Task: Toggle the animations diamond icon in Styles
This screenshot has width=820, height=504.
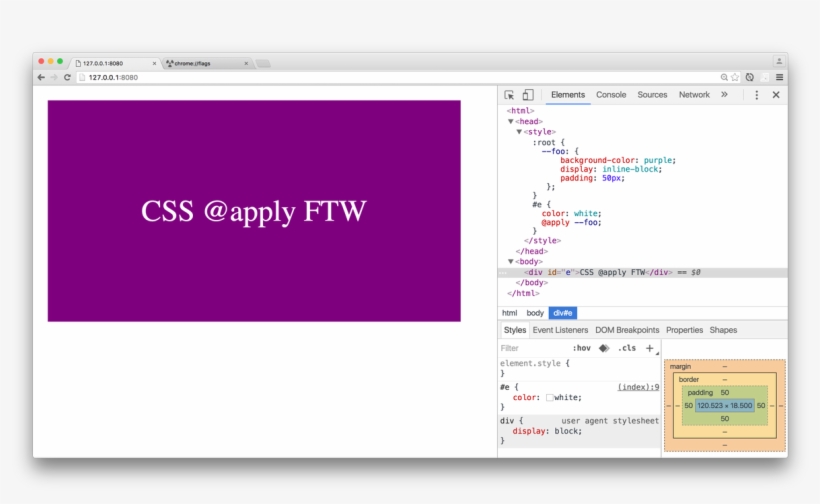Action: point(604,348)
